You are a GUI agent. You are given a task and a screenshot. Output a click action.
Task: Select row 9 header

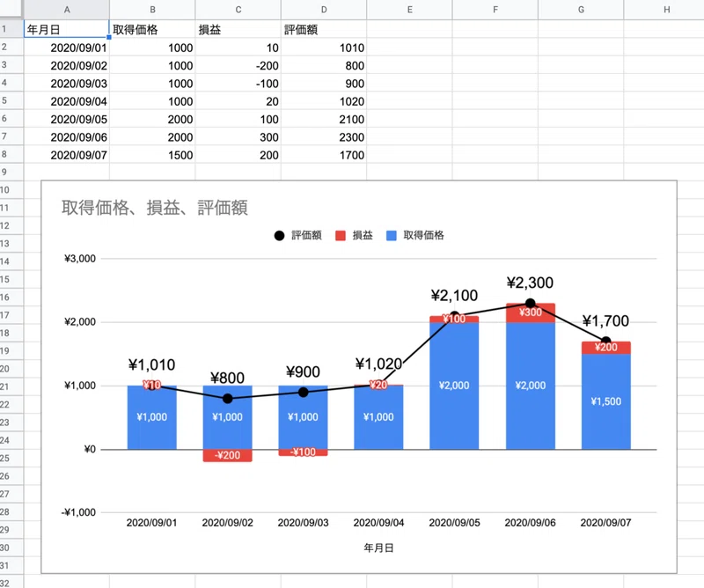11,172
